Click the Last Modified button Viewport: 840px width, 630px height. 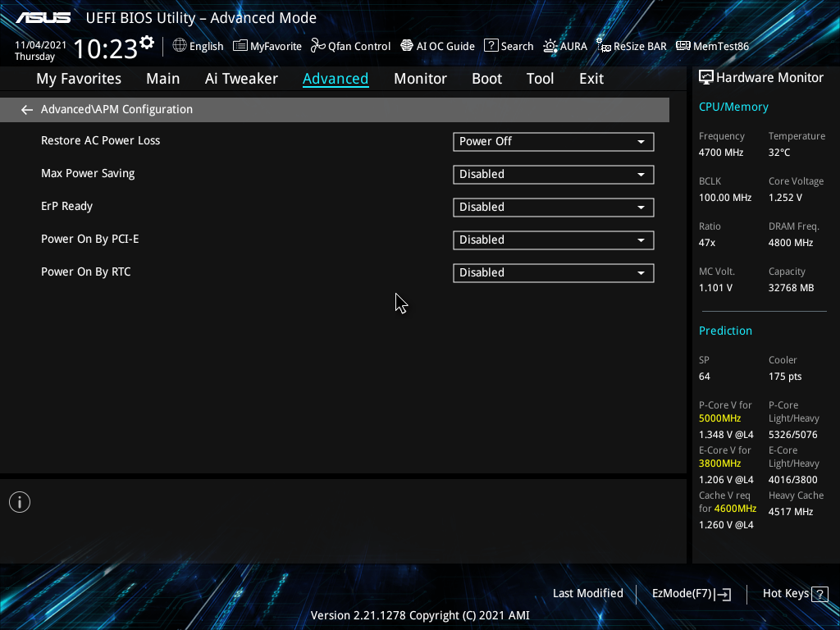coord(587,594)
